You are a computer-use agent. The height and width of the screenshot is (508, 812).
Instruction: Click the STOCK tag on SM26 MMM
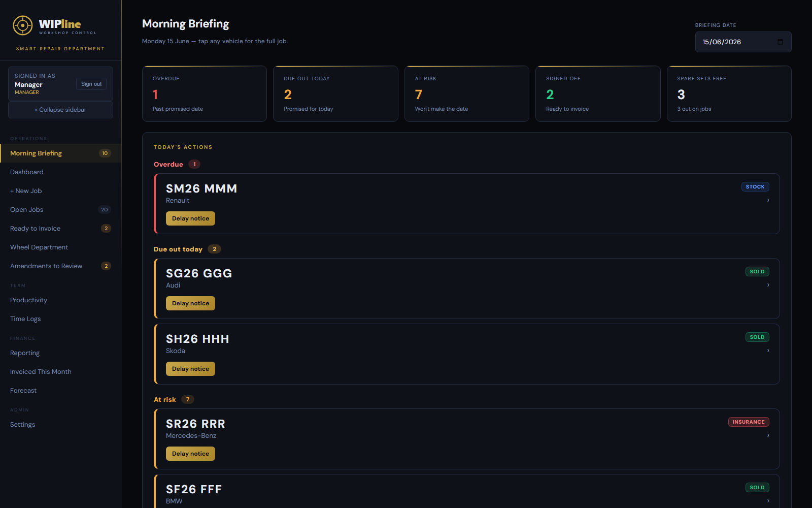[x=755, y=186]
